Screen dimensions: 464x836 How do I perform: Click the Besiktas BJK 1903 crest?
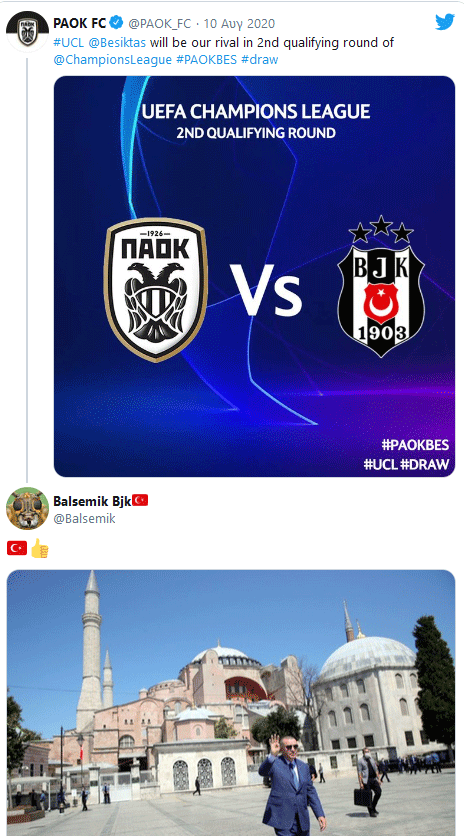pyautogui.click(x=381, y=286)
